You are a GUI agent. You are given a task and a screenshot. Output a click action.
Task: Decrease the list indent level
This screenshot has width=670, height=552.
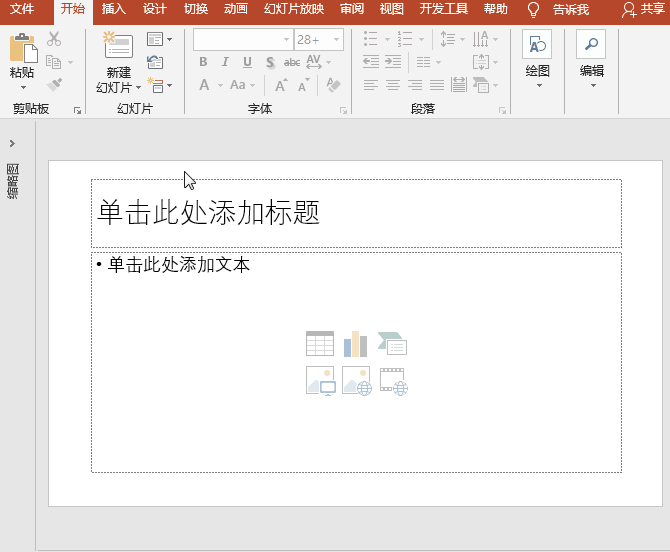coord(370,62)
